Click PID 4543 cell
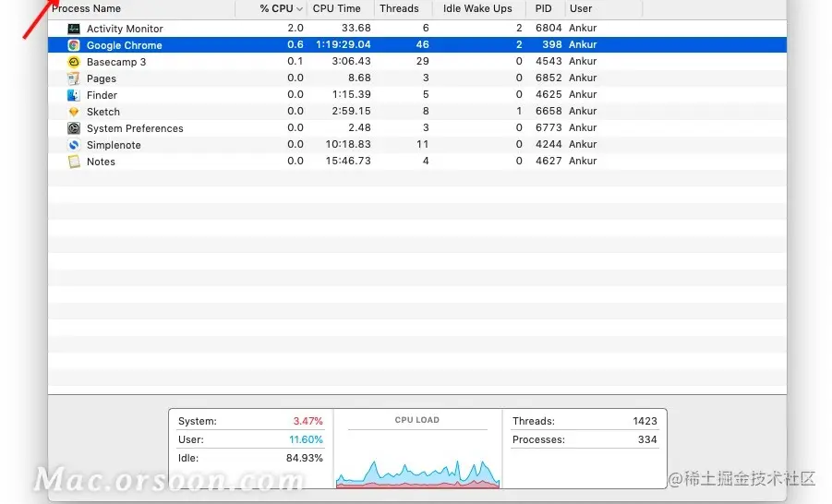The image size is (832, 504). click(549, 61)
